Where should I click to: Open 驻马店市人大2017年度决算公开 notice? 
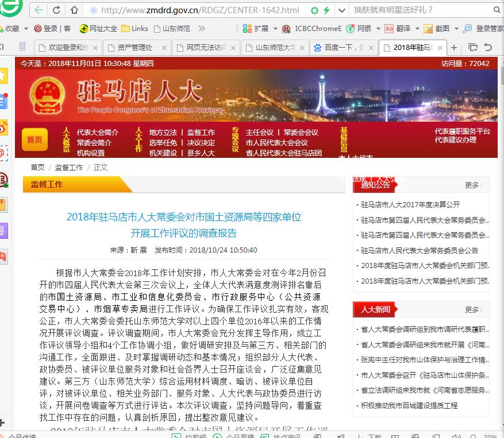(410, 204)
